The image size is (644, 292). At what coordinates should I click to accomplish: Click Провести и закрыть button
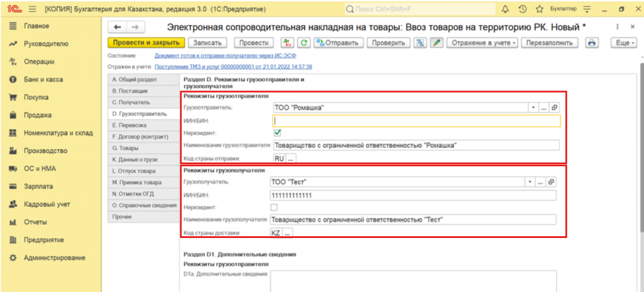[146, 42]
